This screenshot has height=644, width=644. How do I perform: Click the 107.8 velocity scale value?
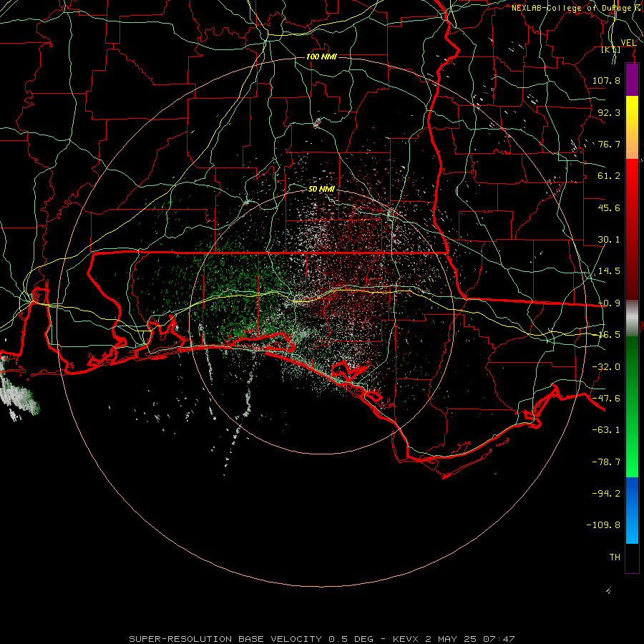point(606,80)
